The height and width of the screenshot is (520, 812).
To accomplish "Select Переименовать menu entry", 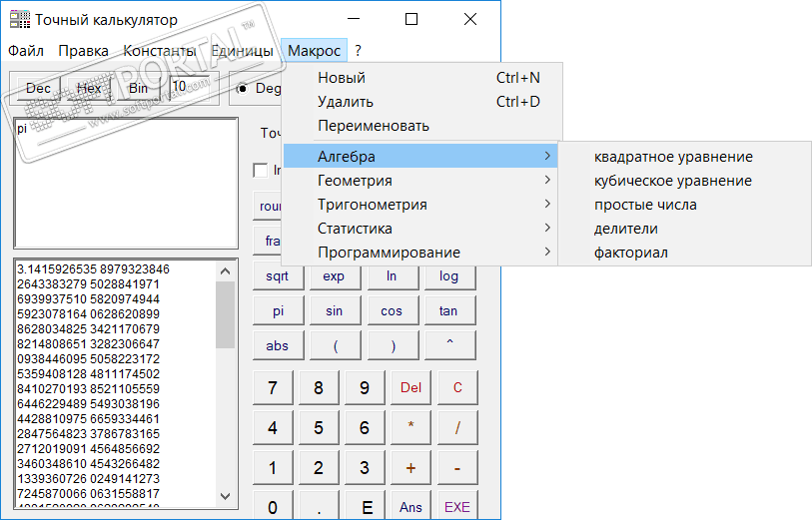I will click(x=421, y=126).
